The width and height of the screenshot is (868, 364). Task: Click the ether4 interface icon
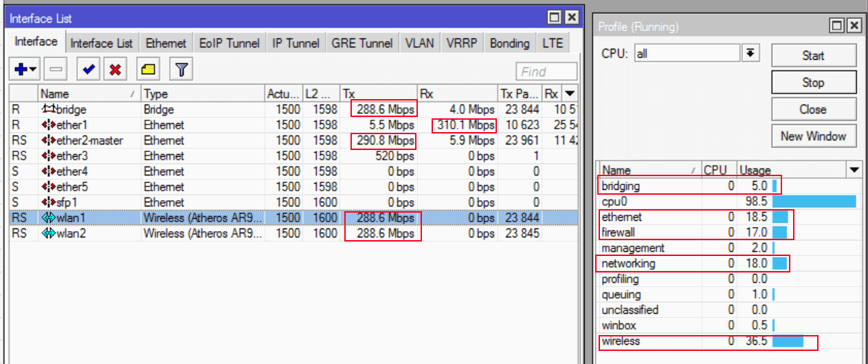point(48,171)
